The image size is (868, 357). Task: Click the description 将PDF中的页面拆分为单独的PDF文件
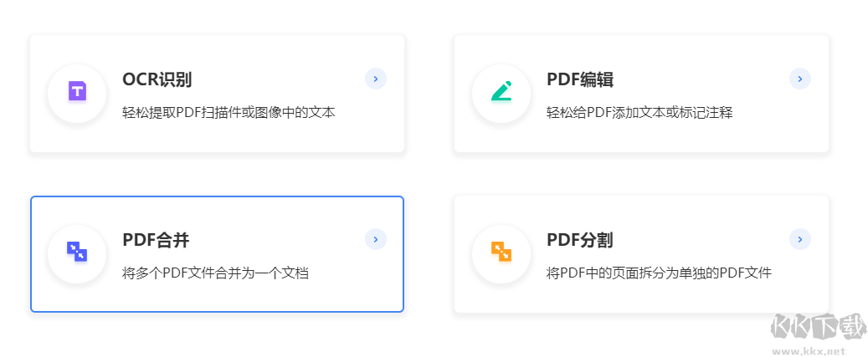(x=659, y=273)
